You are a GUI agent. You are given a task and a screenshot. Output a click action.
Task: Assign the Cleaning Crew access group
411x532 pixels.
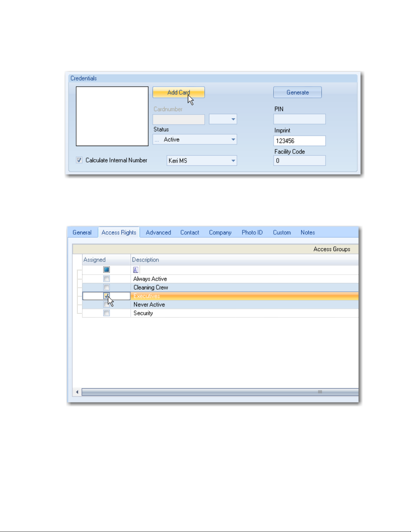click(x=106, y=287)
